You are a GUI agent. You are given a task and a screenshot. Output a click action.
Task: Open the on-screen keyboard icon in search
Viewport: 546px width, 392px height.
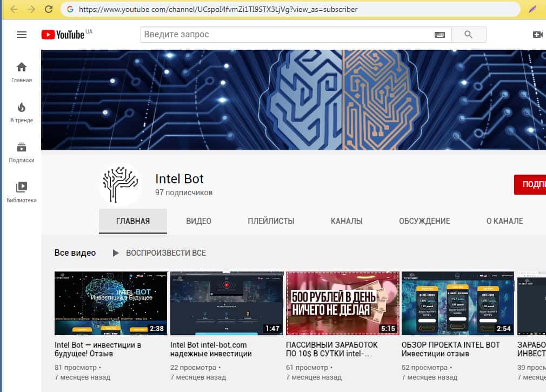tap(440, 35)
